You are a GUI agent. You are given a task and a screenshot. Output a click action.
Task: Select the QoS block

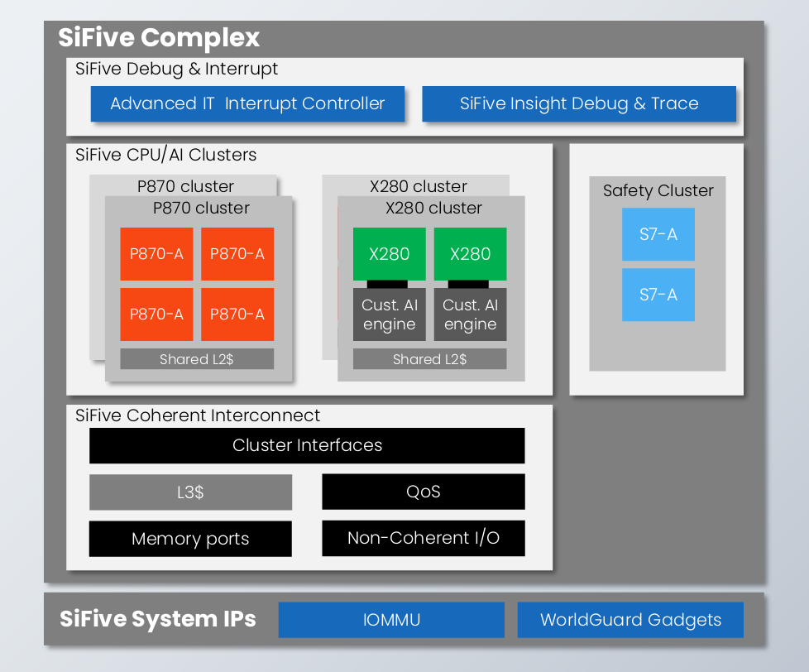point(423,492)
